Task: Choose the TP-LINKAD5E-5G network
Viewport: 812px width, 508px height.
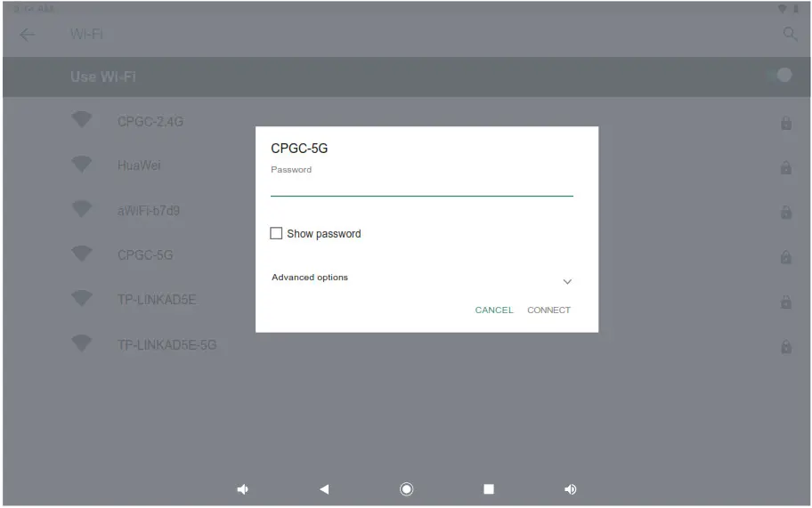Action: (166, 344)
